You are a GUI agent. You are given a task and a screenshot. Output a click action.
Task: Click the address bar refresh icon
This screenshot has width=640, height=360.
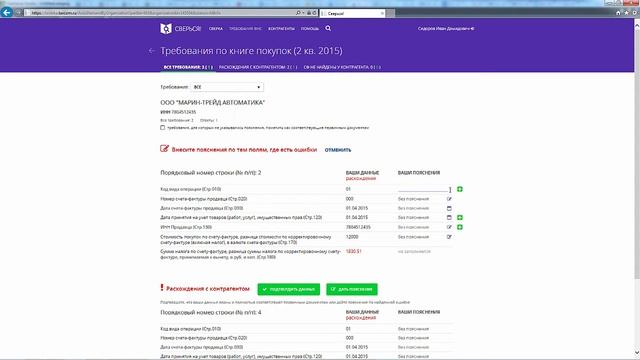[314, 13]
